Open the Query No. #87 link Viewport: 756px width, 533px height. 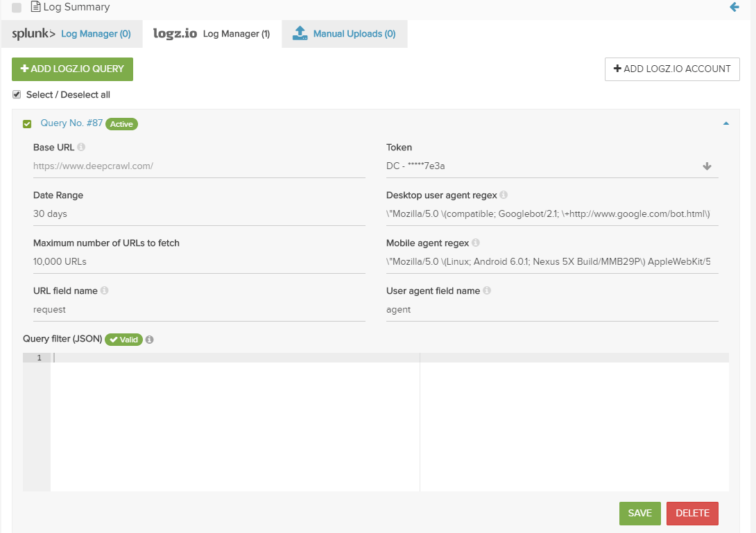click(x=71, y=123)
